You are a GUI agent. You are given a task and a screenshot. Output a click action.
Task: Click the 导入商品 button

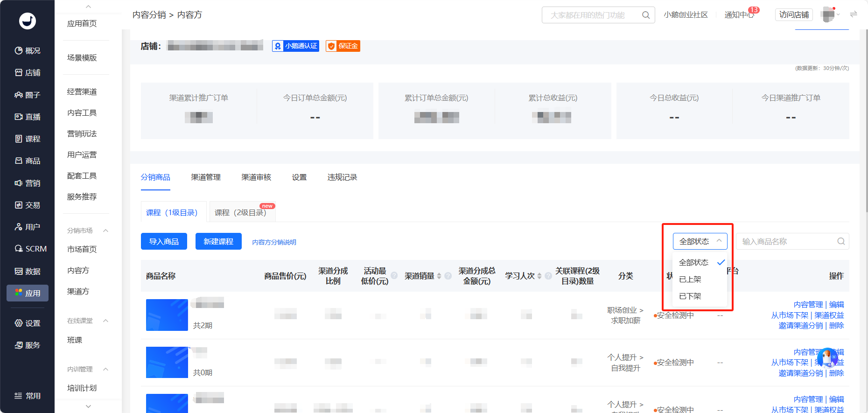point(164,241)
